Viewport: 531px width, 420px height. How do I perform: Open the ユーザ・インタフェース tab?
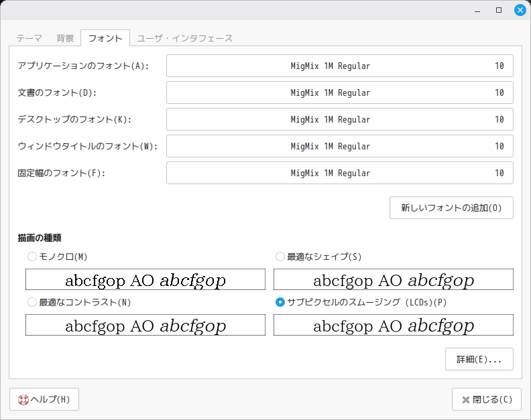click(x=184, y=38)
